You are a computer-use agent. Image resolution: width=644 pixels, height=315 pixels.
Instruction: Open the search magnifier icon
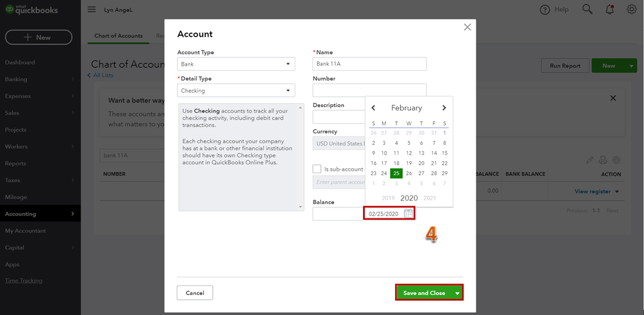pos(587,10)
